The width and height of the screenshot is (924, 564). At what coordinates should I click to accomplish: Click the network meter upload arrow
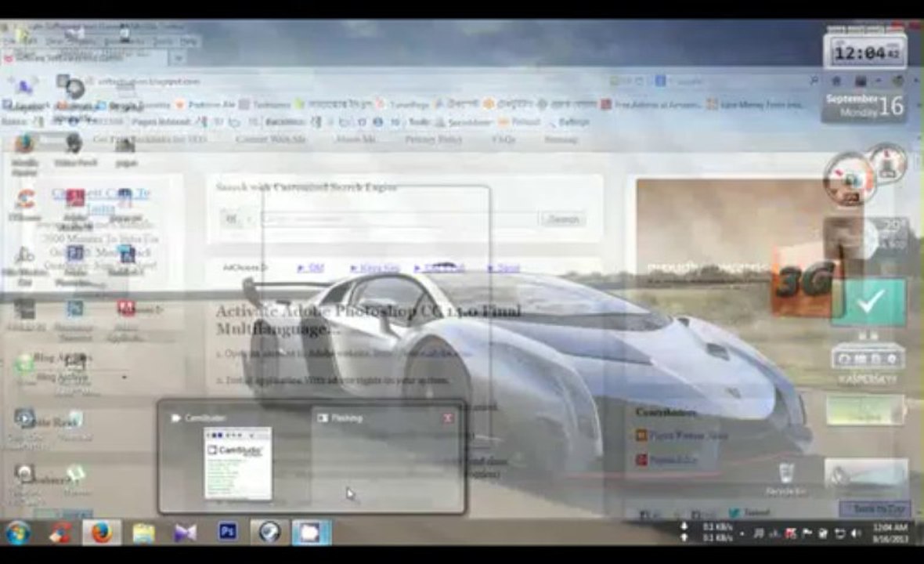(x=684, y=526)
